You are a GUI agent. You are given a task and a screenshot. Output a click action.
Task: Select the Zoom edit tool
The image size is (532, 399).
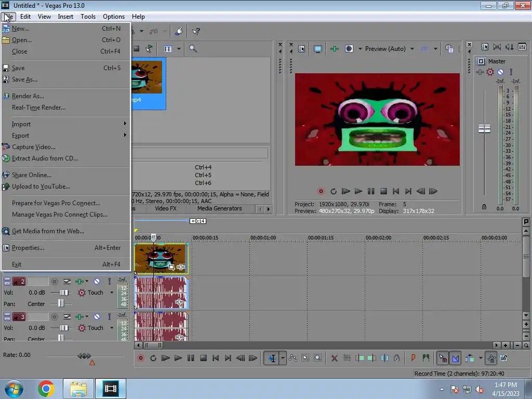[317, 358]
